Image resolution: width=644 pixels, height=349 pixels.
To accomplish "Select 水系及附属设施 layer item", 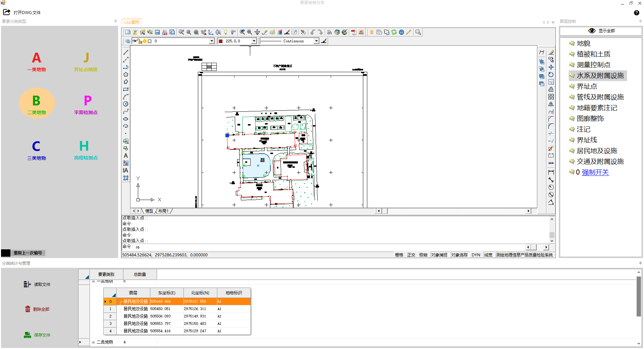I will click(x=597, y=76).
